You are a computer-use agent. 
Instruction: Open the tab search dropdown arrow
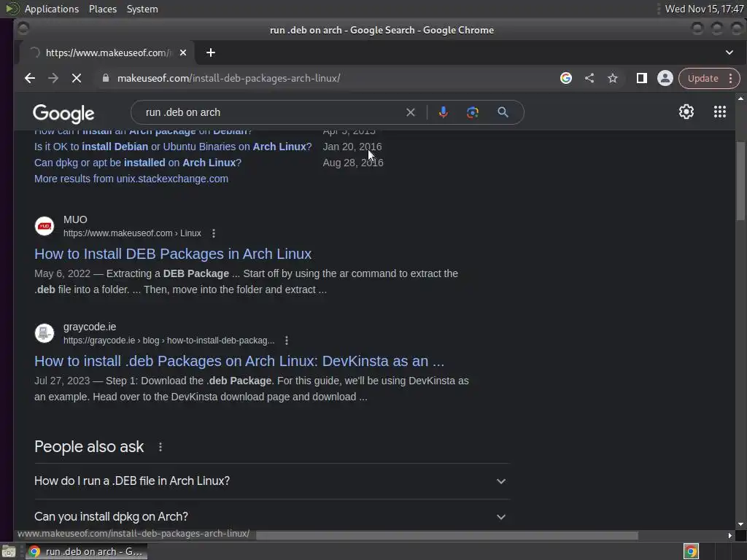pos(729,52)
